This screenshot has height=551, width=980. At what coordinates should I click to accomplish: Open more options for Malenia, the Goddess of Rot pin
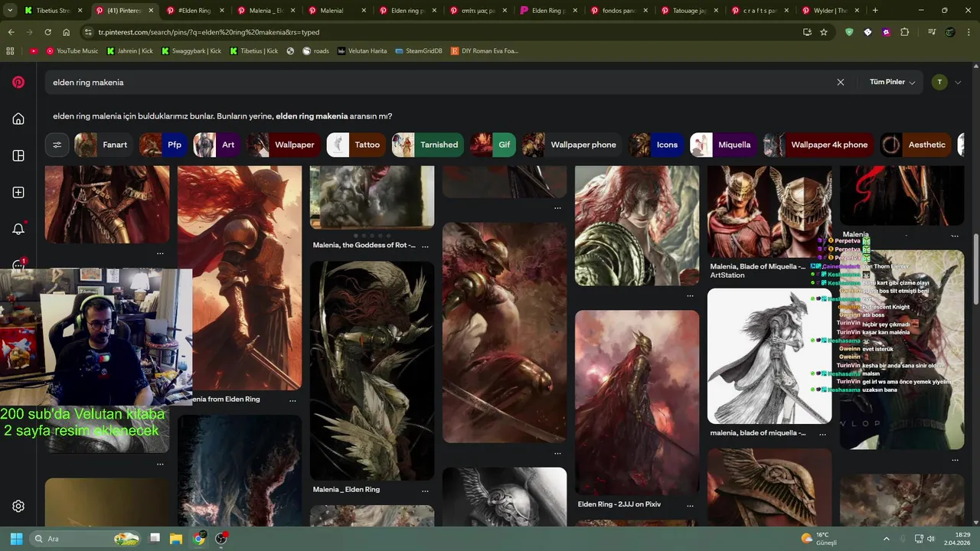pyautogui.click(x=425, y=246)
